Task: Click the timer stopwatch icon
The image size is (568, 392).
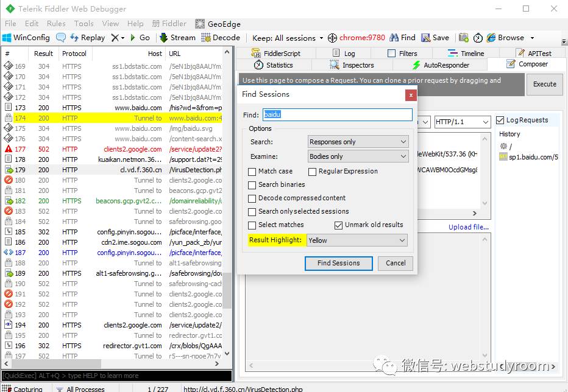Action: pyautogui.click(x=478, y=38)
